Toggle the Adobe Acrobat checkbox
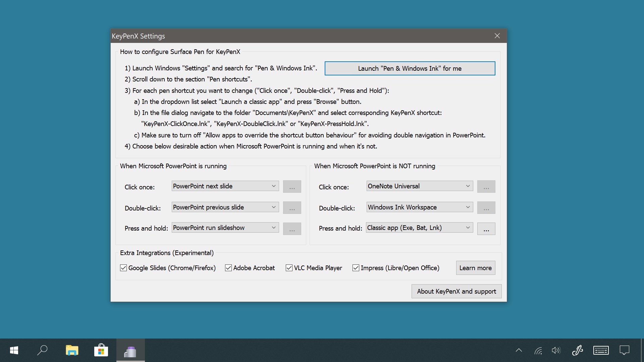 [x=228, y=268]
